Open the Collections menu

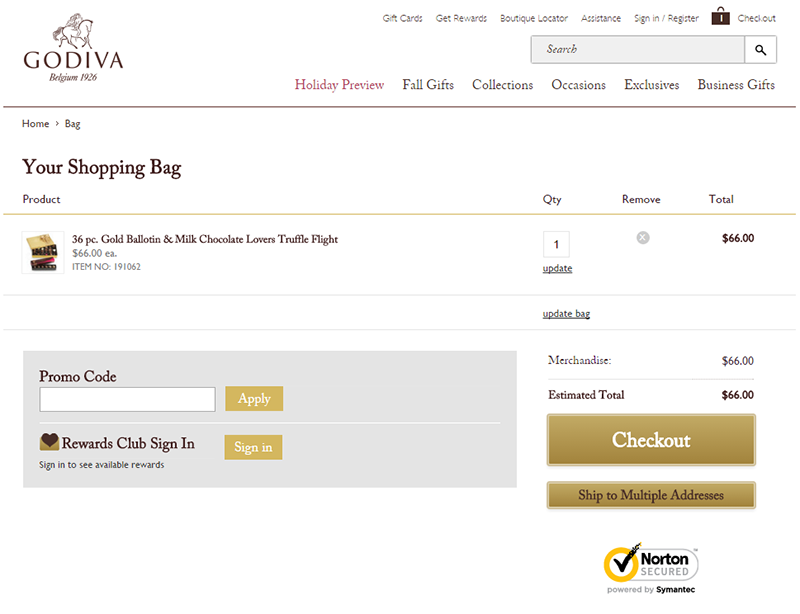(503, 85)
